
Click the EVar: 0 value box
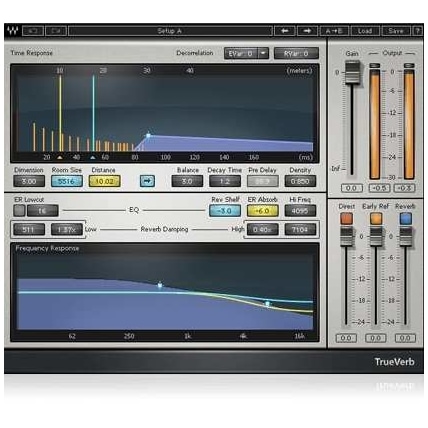coord(241,53)
